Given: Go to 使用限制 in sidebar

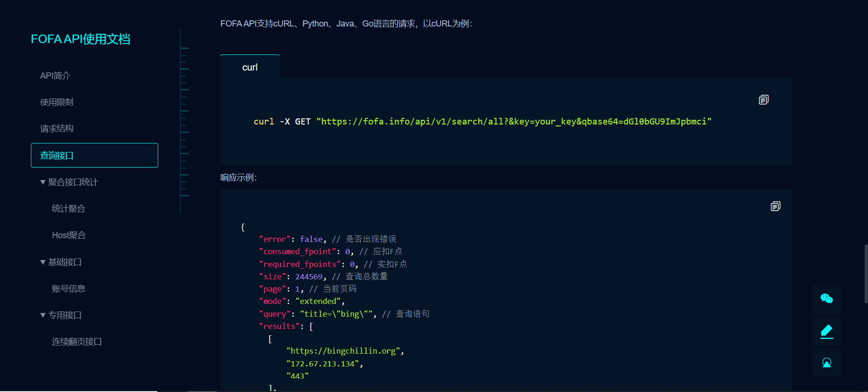Looking at the screenshot, I should [x=57, y=102].
